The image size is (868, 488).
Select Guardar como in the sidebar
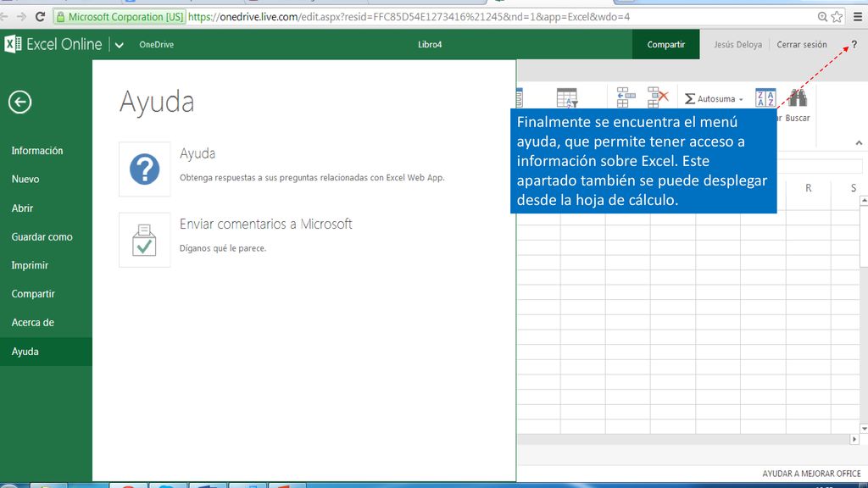click(42, 237)
